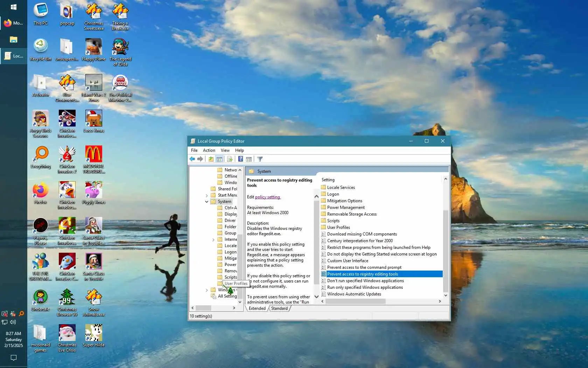The height and width of the screenshot is (368, 588).
Task: Go back using the blue Back arrow
Action: point(192,159)
